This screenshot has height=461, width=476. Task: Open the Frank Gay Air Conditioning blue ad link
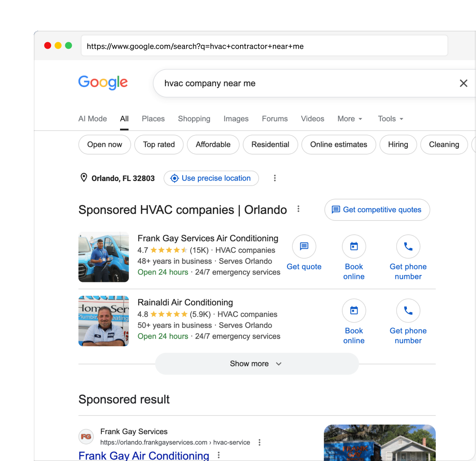pyautogui.click(x=144, y=456)
